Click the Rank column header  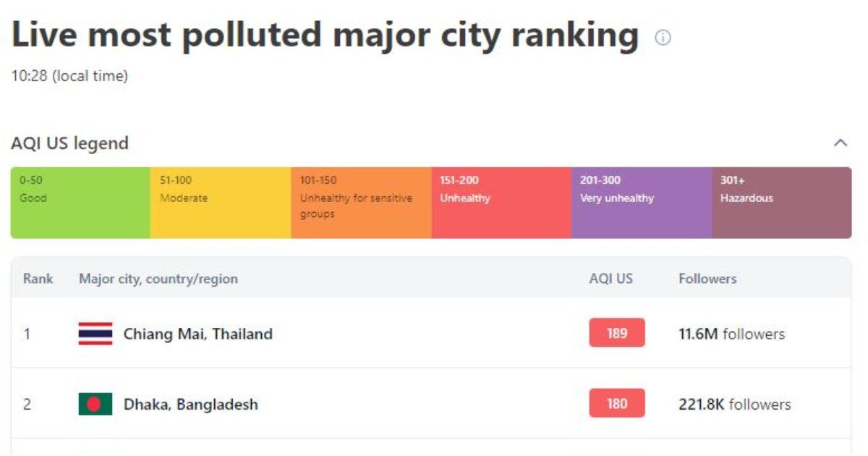pos(38,279)
